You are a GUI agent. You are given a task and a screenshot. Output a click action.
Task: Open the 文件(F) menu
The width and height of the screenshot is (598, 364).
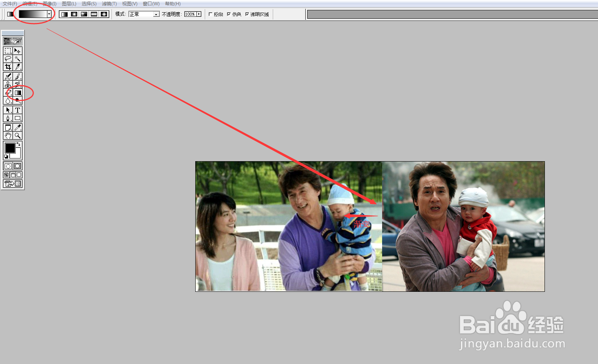[10, 4]
